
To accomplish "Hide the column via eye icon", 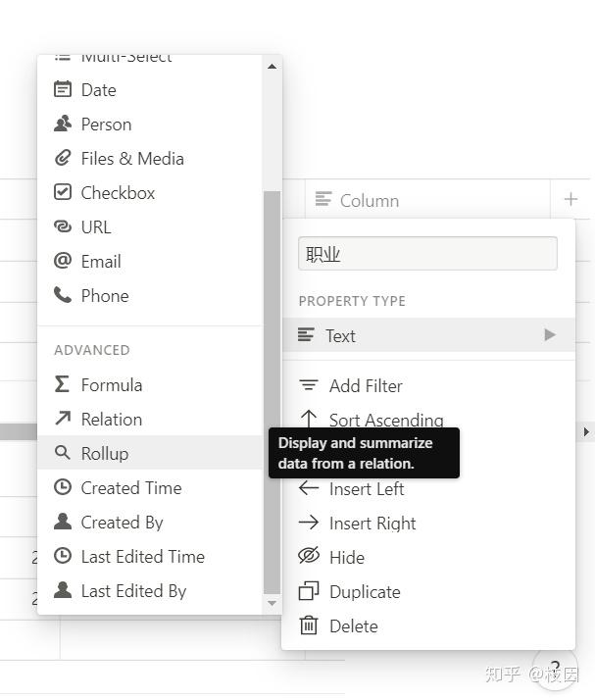I will (309, 557).
